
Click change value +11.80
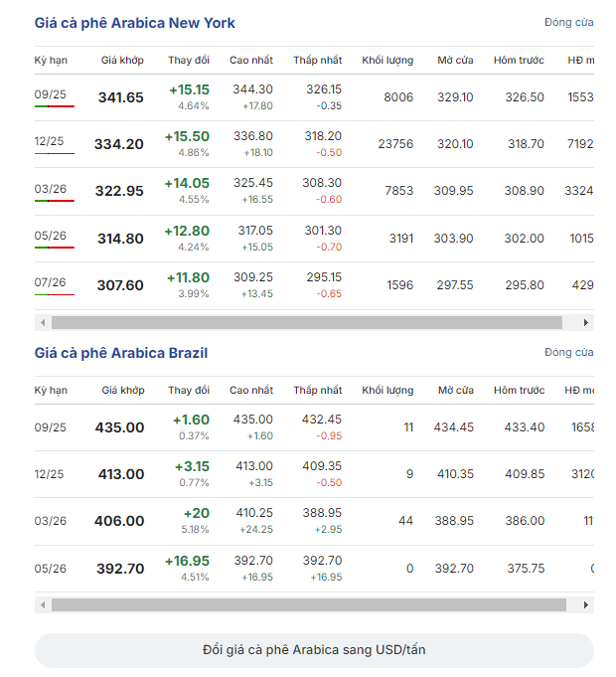coord(189,277)
